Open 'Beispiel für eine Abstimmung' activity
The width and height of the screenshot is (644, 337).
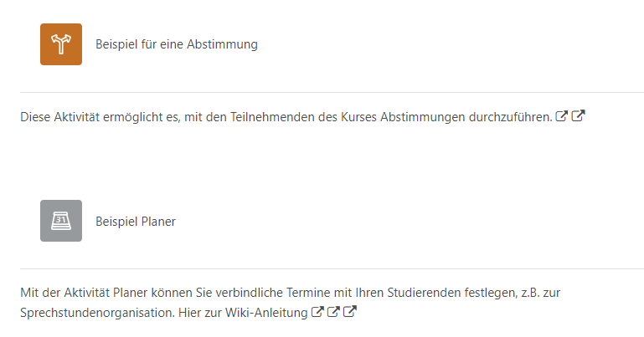[176, 44]
